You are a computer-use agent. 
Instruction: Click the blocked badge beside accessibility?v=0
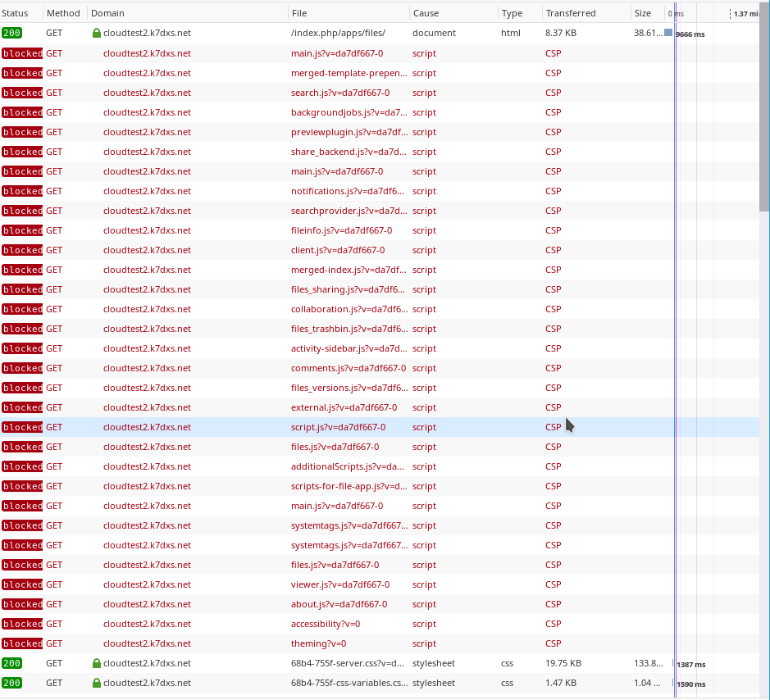click(22, 624)
